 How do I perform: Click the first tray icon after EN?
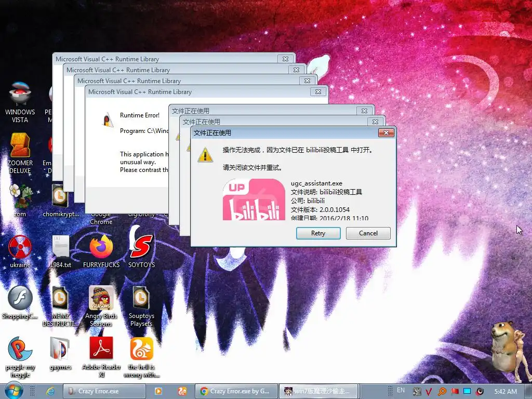pyautogui.click(x=417, y=392)
